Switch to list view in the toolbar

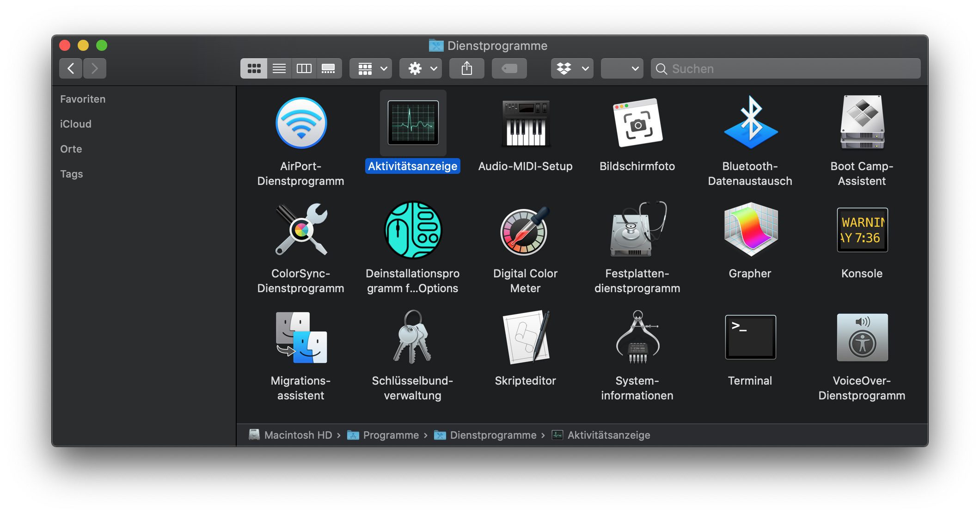[x=279, y=68]
